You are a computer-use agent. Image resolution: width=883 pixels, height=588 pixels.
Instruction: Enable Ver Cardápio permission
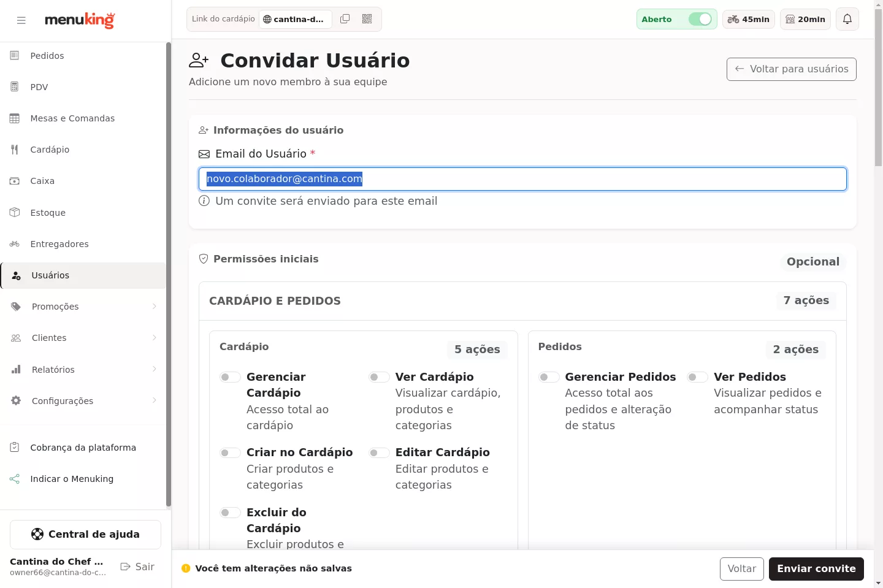[379, 377]
